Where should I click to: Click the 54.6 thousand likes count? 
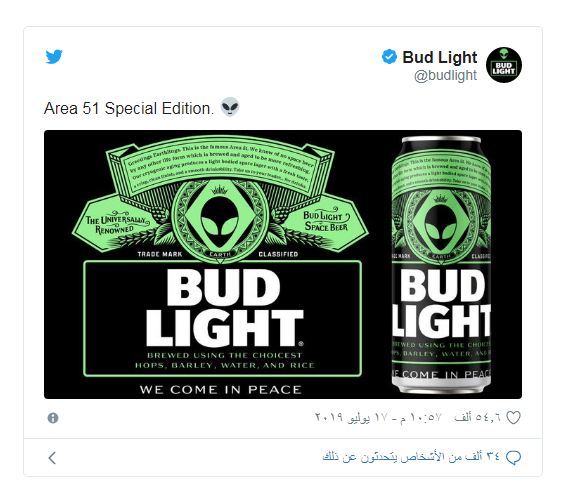(x=477, y=417)
